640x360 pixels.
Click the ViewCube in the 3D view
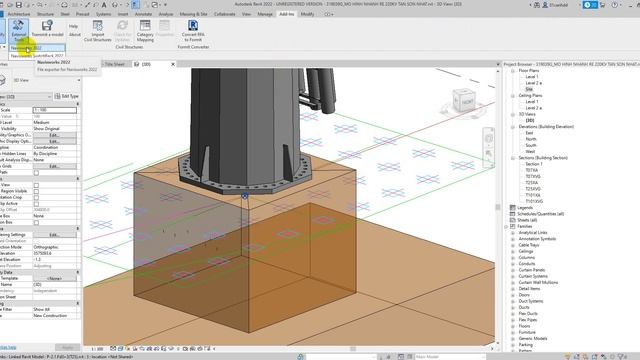click(464, 100)
